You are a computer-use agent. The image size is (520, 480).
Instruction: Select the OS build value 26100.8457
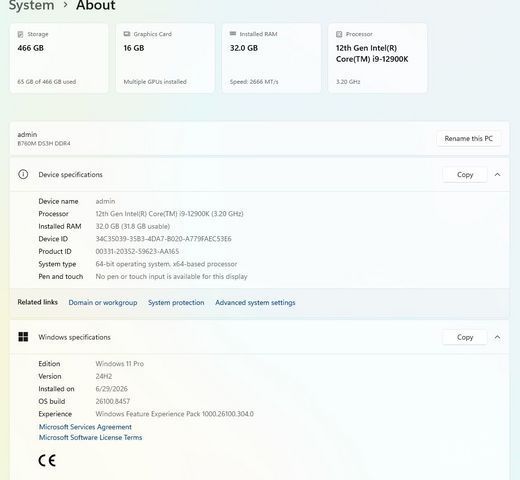click(x=113, y=401)
